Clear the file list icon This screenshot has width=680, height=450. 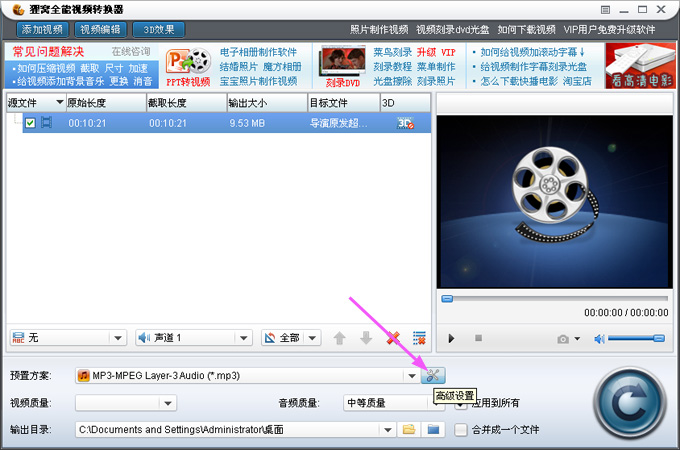coord(419,338)
